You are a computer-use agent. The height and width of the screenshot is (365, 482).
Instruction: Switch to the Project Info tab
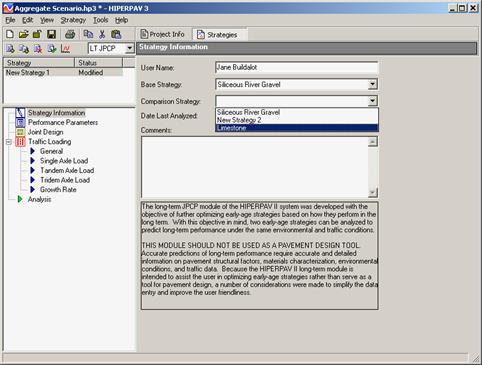tap(163, 34)
